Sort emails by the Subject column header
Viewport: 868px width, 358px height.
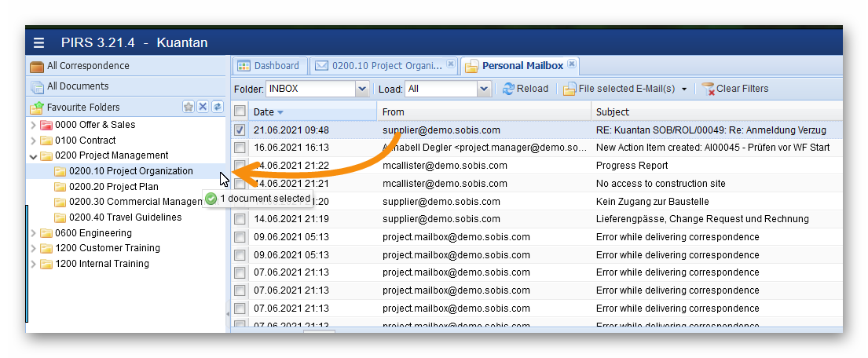(613, 112)
